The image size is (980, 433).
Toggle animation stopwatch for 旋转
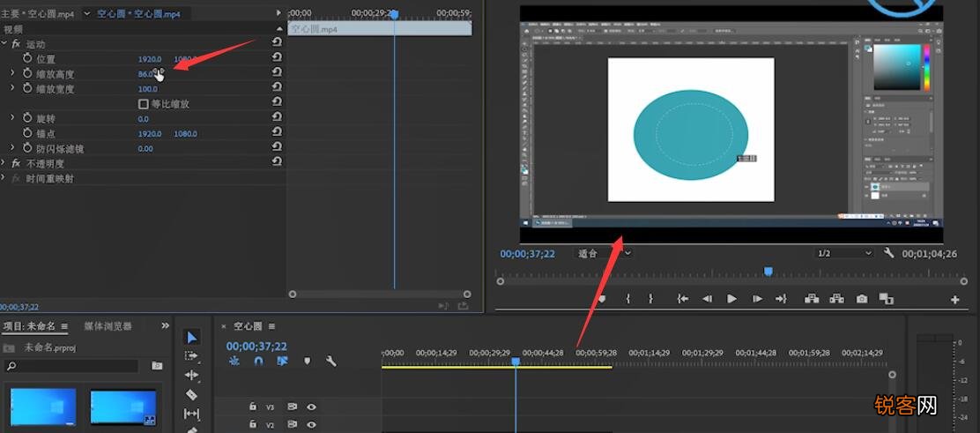tap(27, 117)
